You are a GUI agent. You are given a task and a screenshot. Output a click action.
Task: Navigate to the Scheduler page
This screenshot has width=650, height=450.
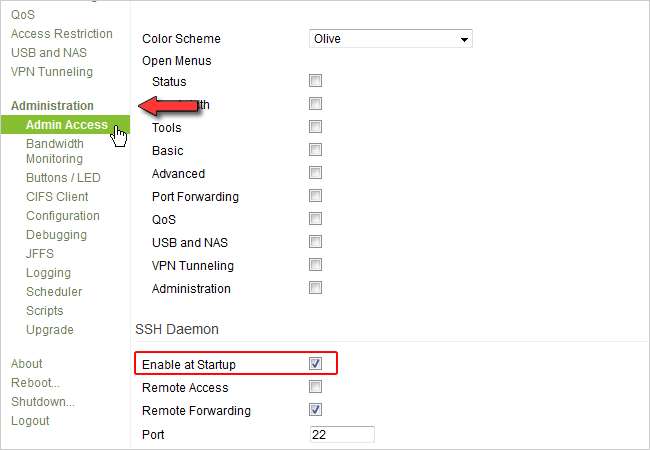[x=54, y=292]
